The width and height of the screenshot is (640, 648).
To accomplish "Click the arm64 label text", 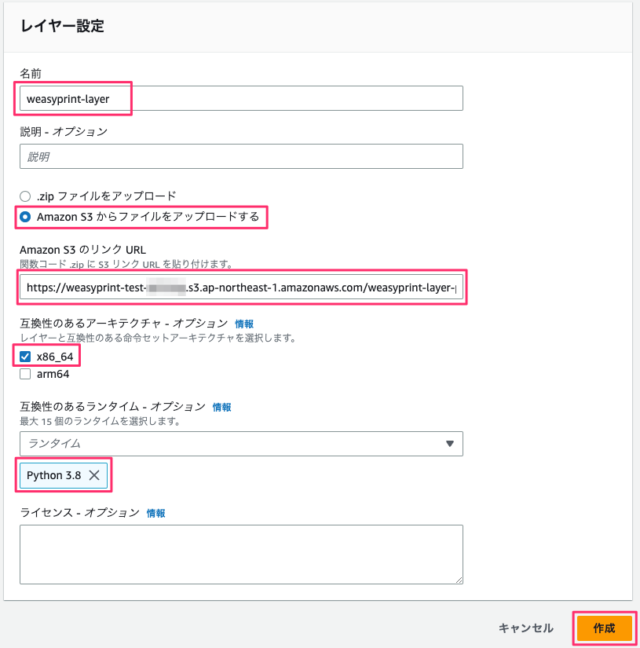I will pos(53,374).
